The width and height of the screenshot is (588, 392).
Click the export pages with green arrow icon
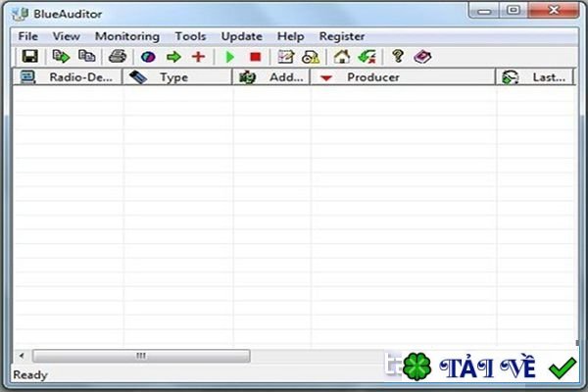(x=61, y=57)
